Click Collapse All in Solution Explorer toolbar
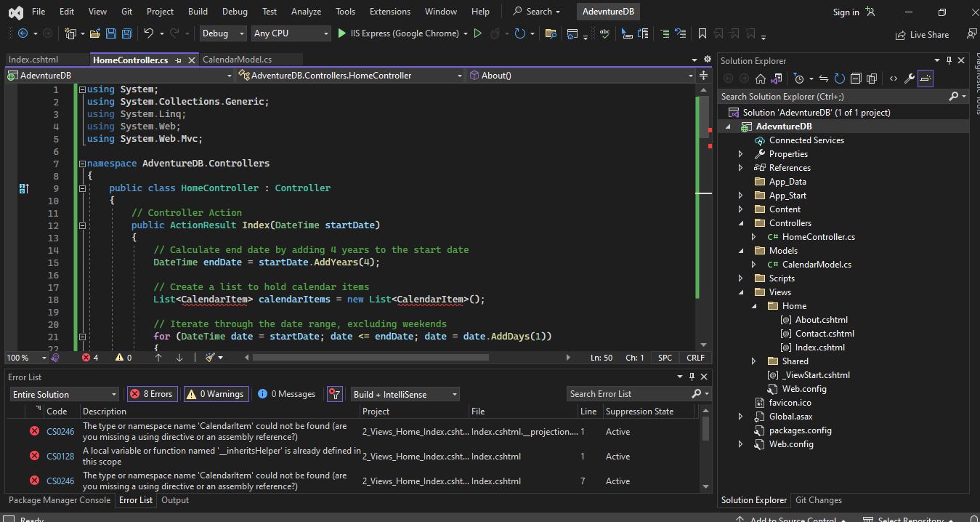 (856, 79)
